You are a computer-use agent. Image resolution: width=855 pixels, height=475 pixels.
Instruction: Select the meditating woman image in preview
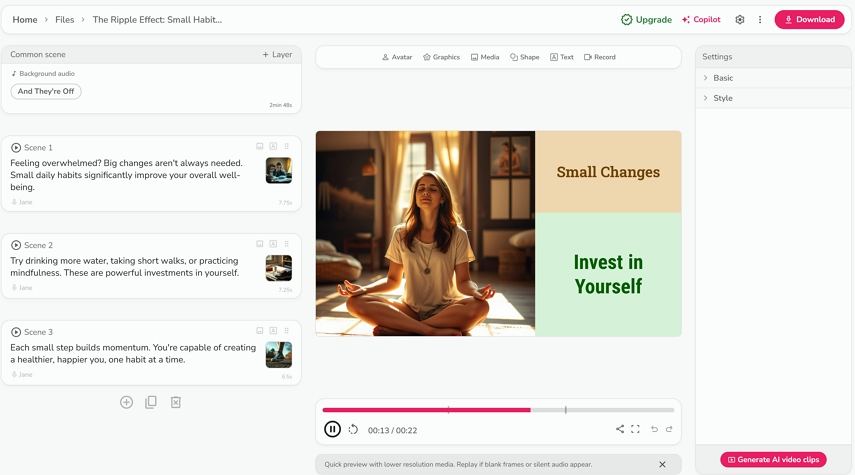(x=425, y=233)
